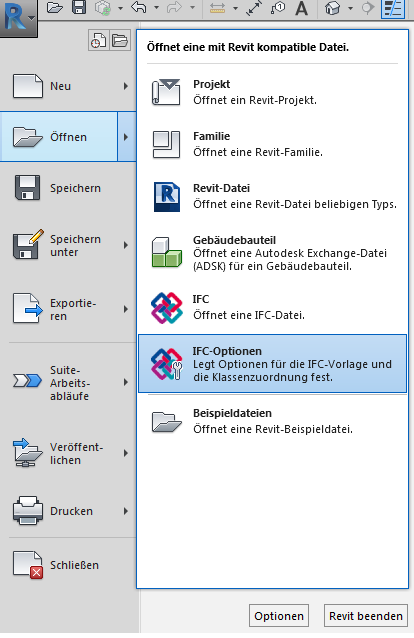
Task: Expand the Exportieren submenu arrow
Action: pos(126,309)
